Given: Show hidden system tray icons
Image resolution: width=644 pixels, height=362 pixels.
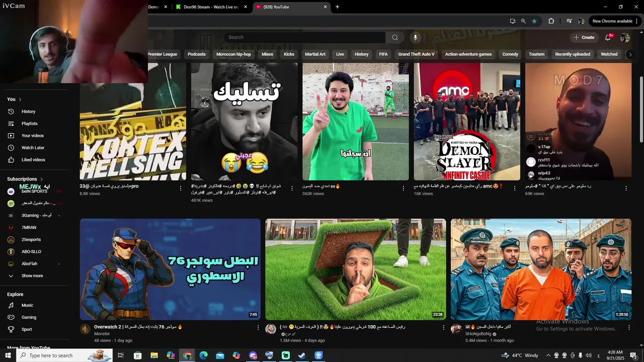Looking at the screenshot, I should [548, 355].
